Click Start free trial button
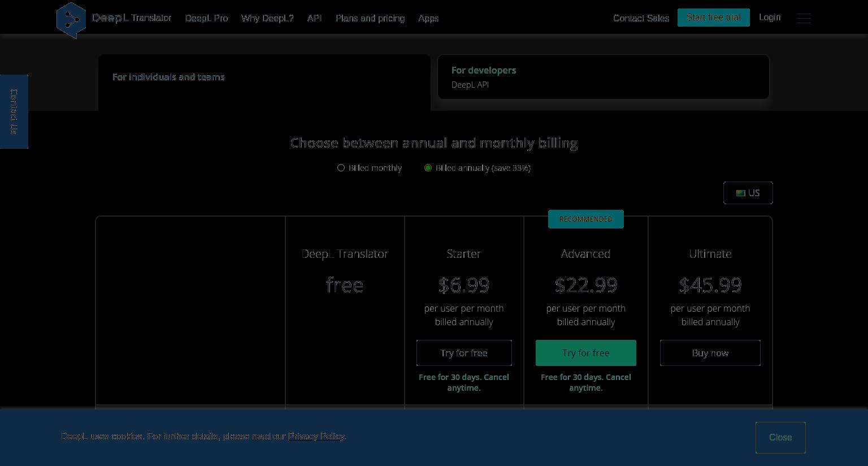Image resolution: width=868 pixels, height=466 pixels. pyautogui.click(x=714, y=18)
